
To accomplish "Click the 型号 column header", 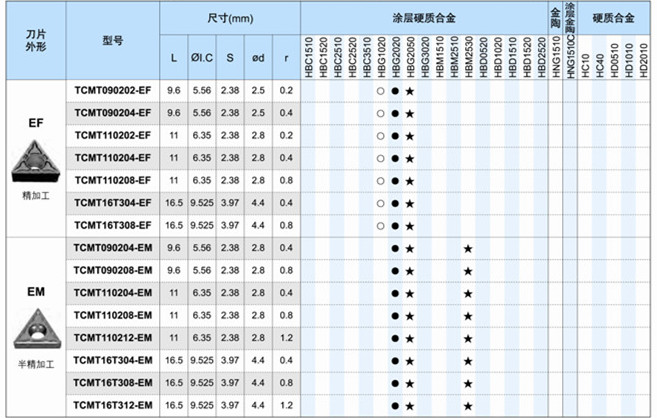I will (x=112, y=40).
